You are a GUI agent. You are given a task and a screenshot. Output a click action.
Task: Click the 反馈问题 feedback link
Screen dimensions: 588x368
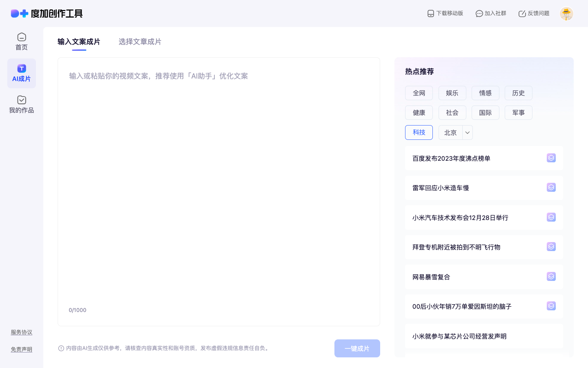534,13
